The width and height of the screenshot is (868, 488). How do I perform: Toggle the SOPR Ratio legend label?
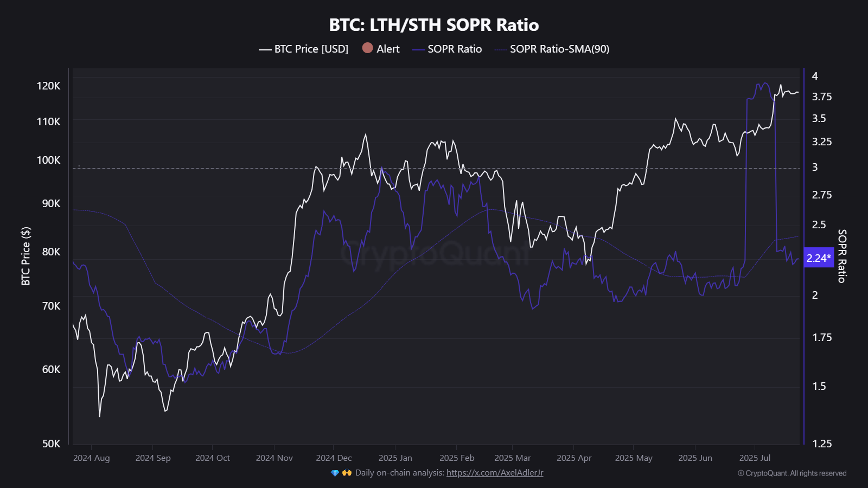(x=455, y=49)
